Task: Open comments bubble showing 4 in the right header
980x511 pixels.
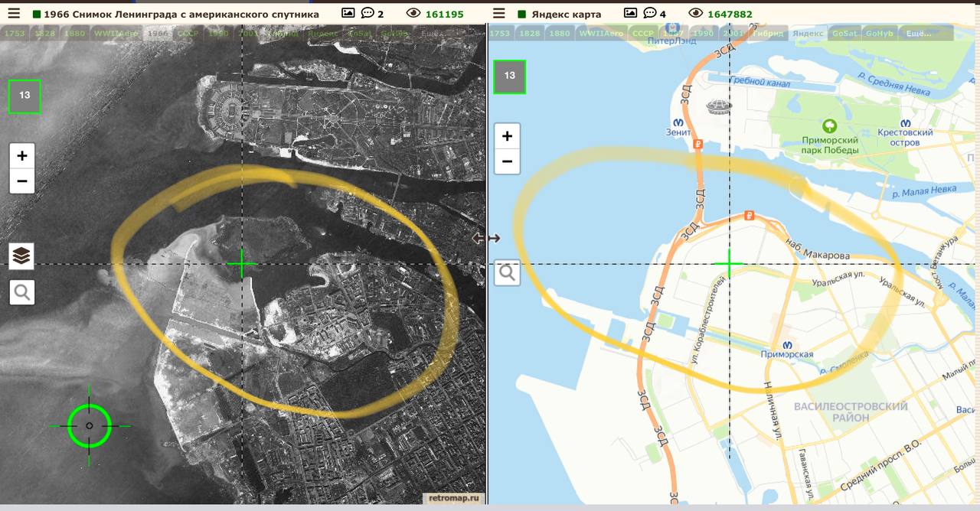Action: coord(650,13)
